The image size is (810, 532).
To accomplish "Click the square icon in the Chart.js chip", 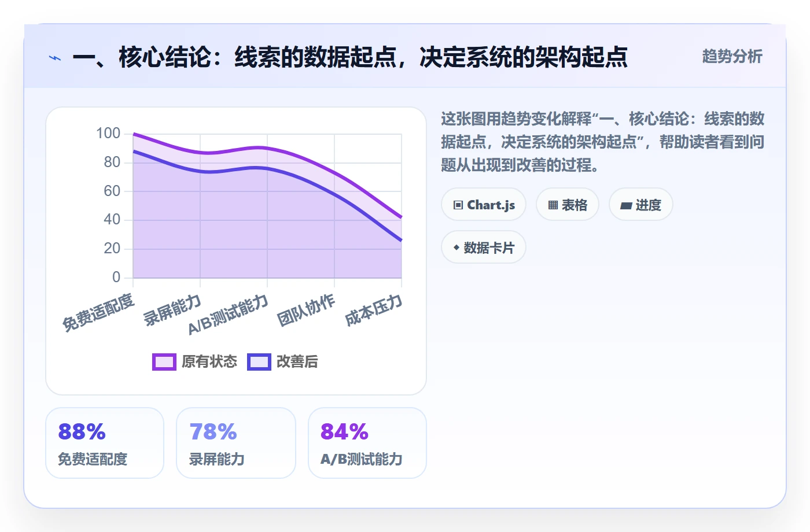I will 458,205.
